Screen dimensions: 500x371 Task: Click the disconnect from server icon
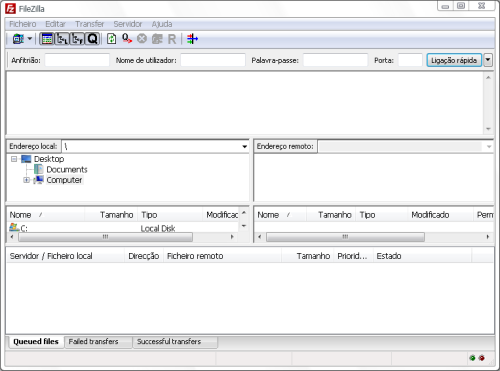pos(157,39)
